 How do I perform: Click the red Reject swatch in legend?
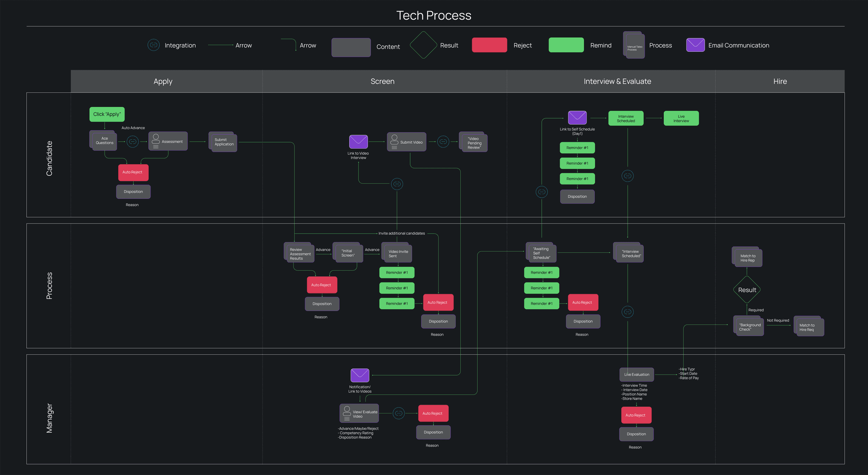click(x=490, y=45)
